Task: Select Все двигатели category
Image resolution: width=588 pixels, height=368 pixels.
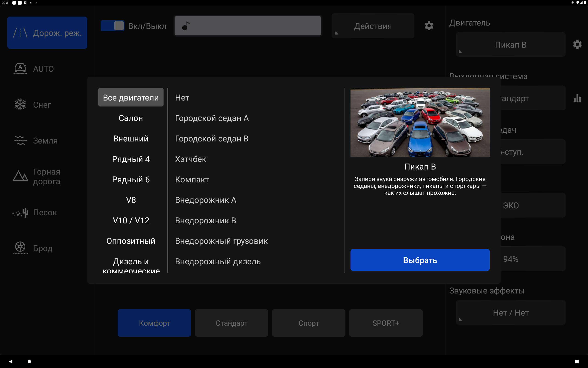Action: tap(131, 97)
